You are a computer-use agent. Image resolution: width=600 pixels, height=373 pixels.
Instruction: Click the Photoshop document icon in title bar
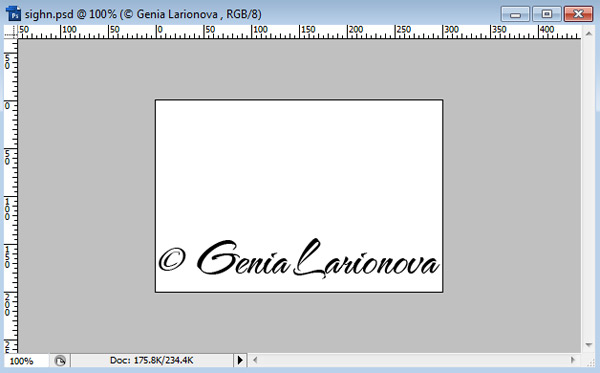pos(14,14)
